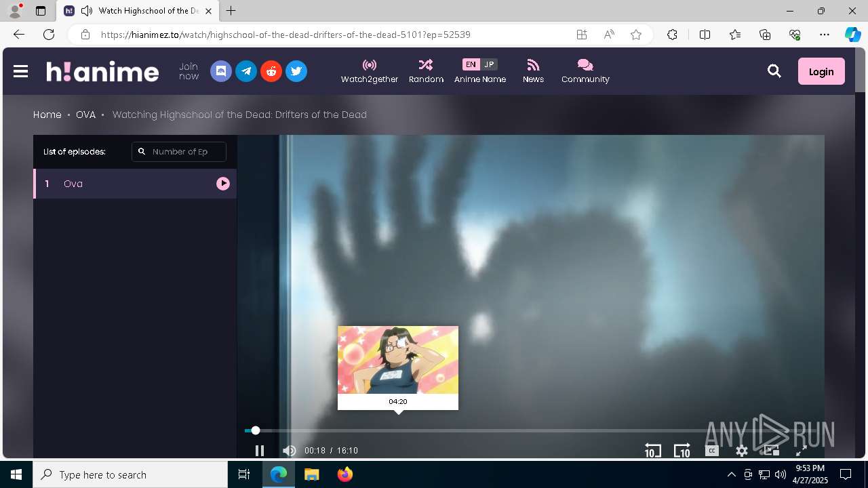868x488 pixels.
Task: Open Copilot sidebar
Action: [852, 35]
